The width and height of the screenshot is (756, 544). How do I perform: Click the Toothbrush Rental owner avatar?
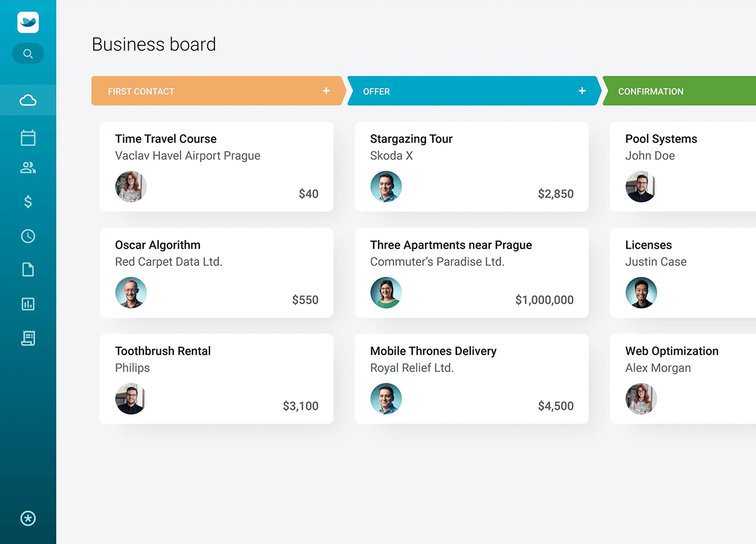(x=131, y=399)
